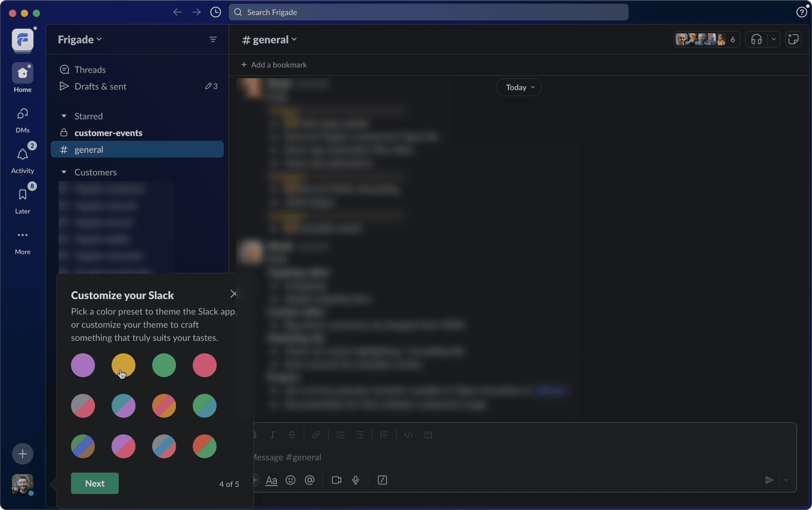The width and height of the screenshot is (812, 510).
Task: Click the mention @ icon
Action: click(x=310, y=480)
